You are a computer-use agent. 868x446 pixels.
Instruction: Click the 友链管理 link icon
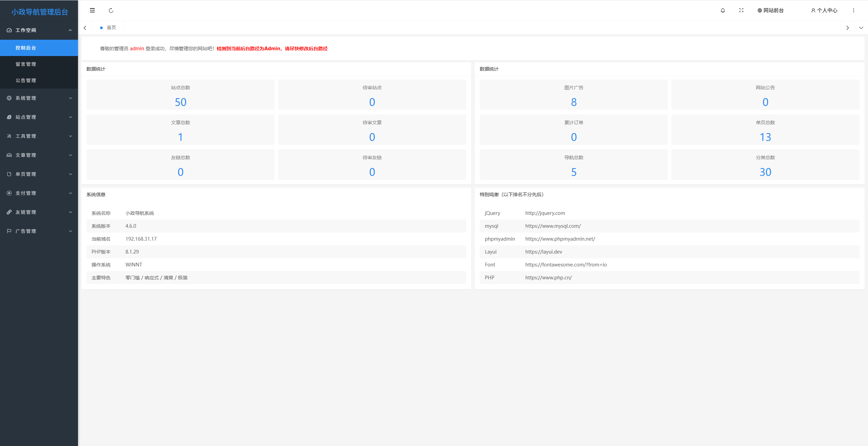pos(9,212)
